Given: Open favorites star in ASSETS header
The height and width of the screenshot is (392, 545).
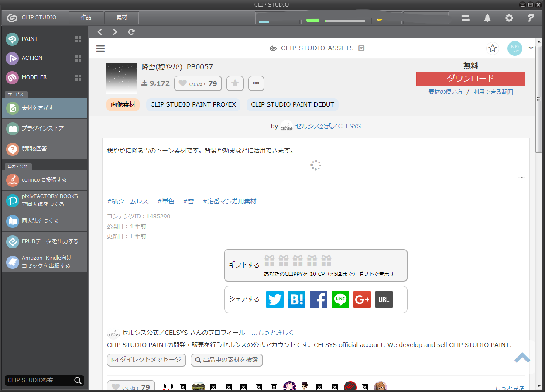Looking at the screenshot, I should [x=493, y=48].
